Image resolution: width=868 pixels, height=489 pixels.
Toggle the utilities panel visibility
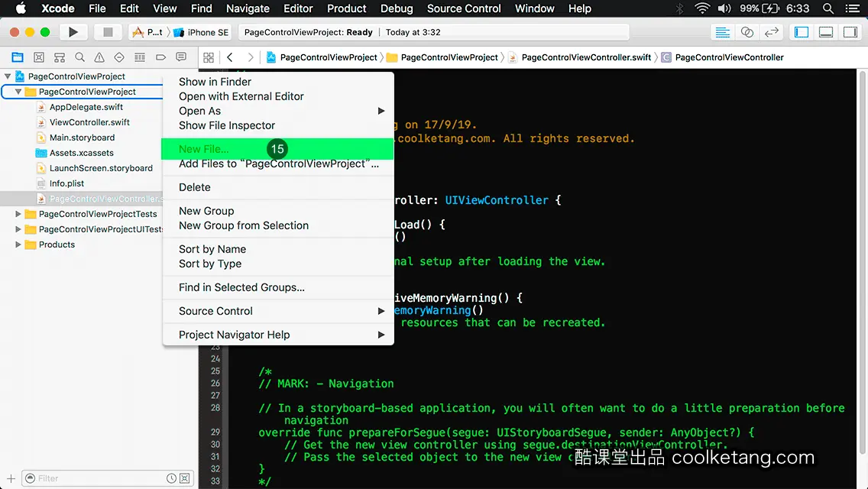pyautogui.click(x=850, y=32)
